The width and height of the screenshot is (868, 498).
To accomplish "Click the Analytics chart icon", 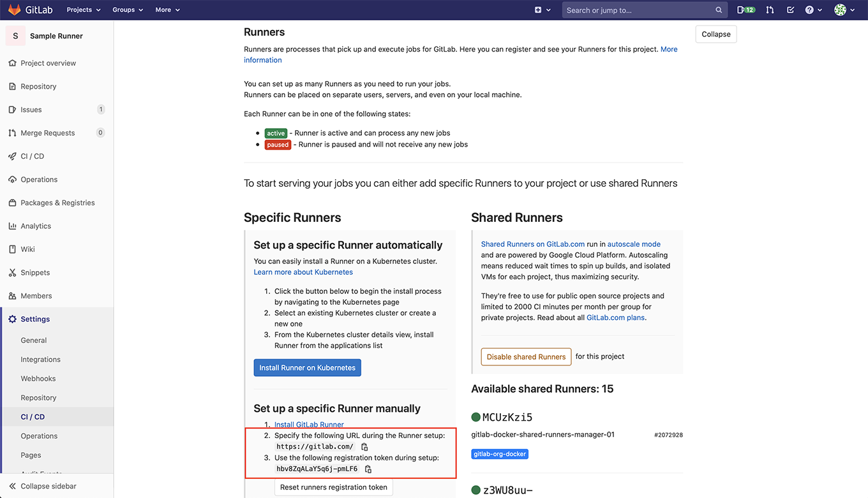I will (x=12, y=226).
